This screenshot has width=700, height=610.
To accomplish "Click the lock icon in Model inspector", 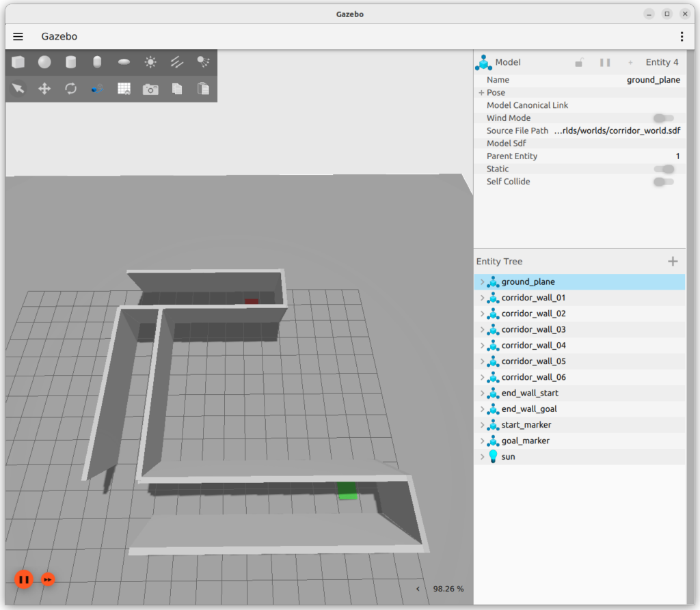I will pyautogui.click(x=579, y=62).
